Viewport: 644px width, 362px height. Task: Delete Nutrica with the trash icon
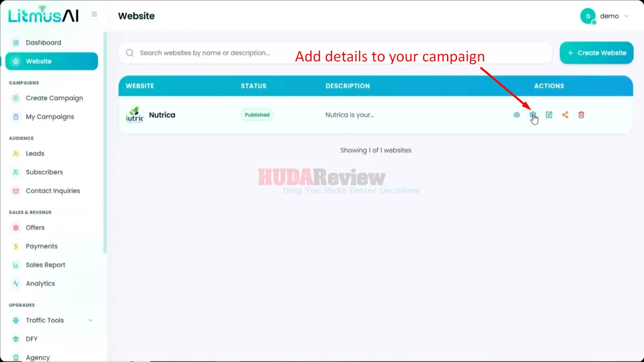581,115
